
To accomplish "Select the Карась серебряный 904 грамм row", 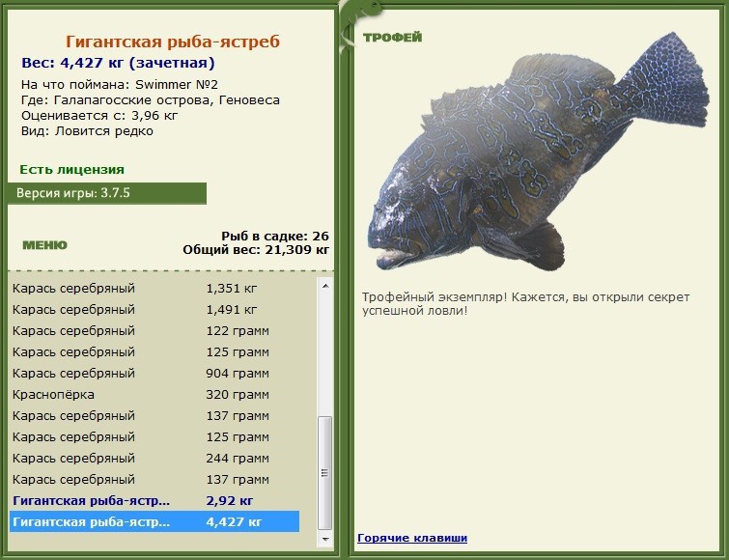I will 154,374.
